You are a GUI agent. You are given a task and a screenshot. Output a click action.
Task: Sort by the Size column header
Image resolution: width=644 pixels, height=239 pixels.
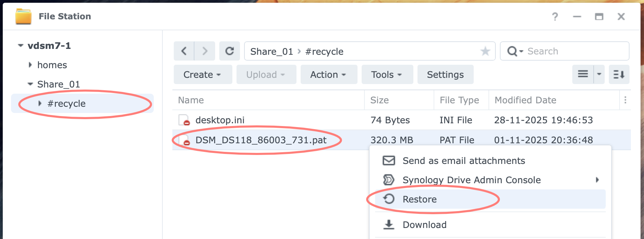[x=399, y=100]
